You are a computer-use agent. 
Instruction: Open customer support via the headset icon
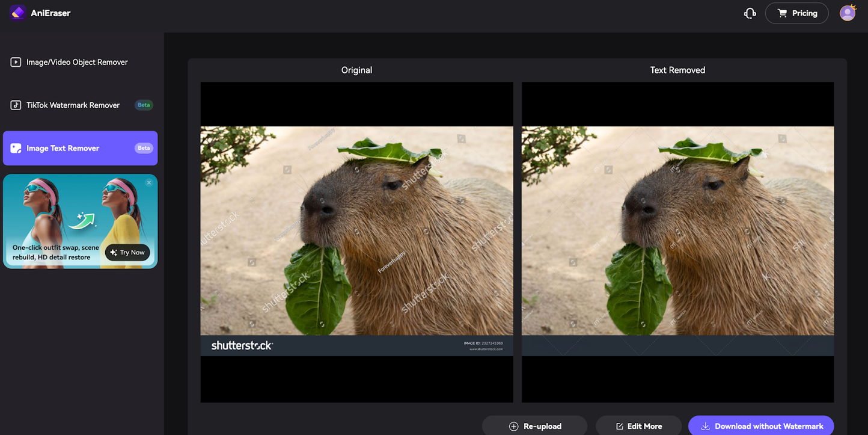[750, 13]
